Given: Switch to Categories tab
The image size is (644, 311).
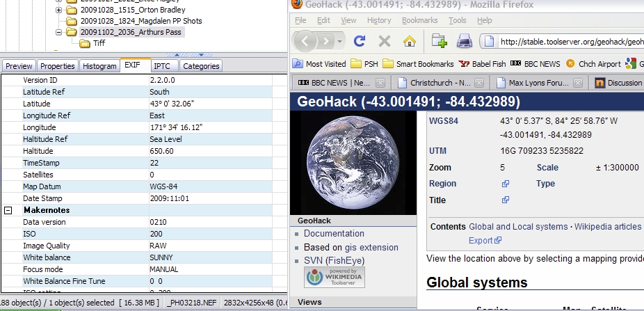Looking at the screenshot, I should (x=201, y=65).
